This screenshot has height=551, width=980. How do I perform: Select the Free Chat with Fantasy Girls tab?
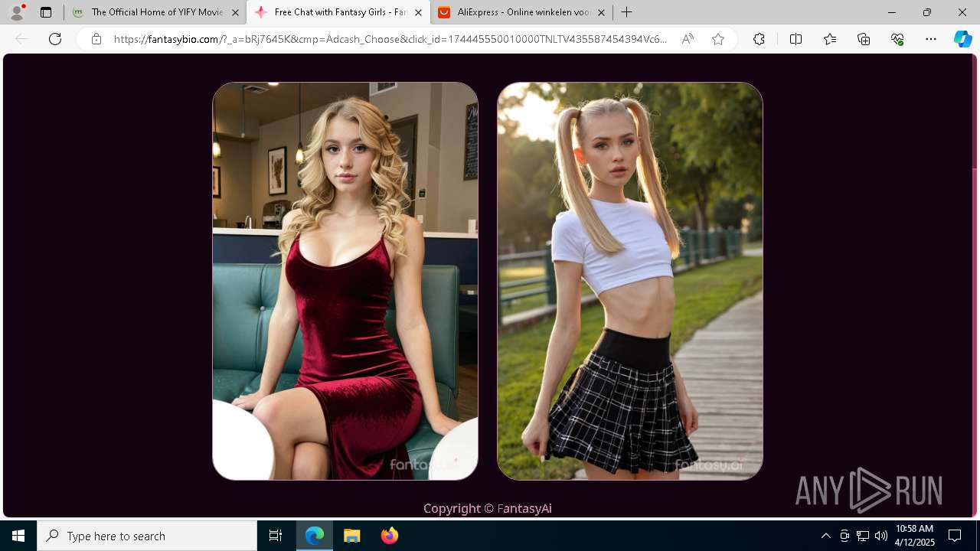338,12
